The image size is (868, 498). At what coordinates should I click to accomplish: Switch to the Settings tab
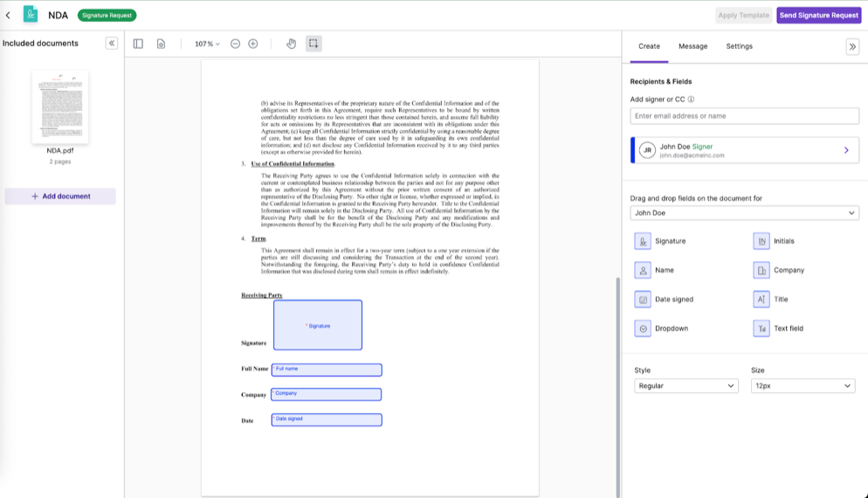739,46
